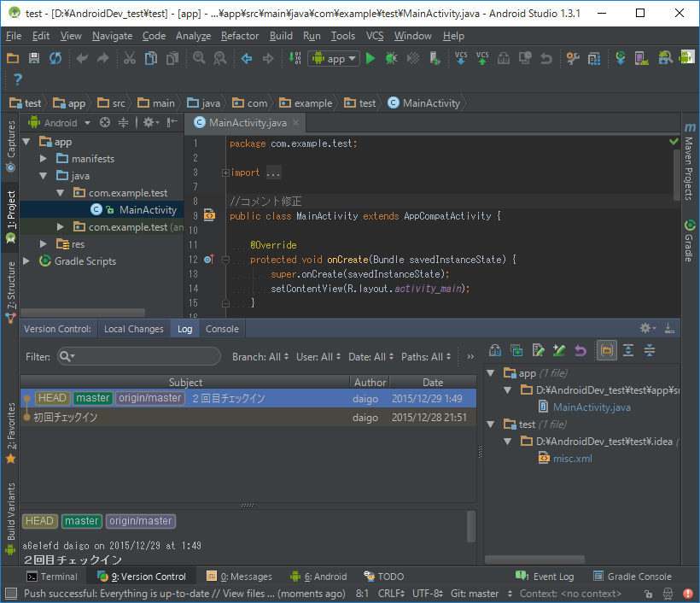This screenshot has height=603, width=700.
Task: Open the Paths: All filter dropdown
Action: point(426,357)
